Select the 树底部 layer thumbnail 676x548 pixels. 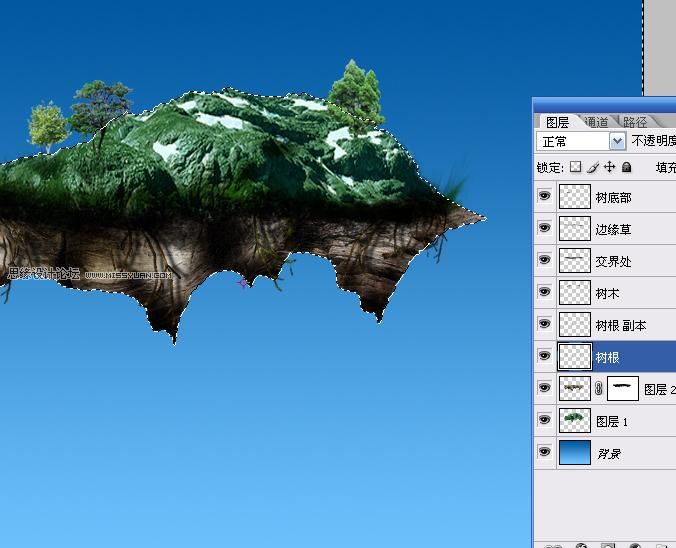575,197
